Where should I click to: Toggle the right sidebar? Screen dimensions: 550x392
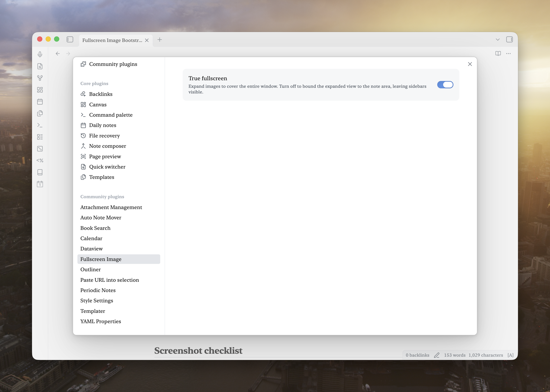coord(510,39)
